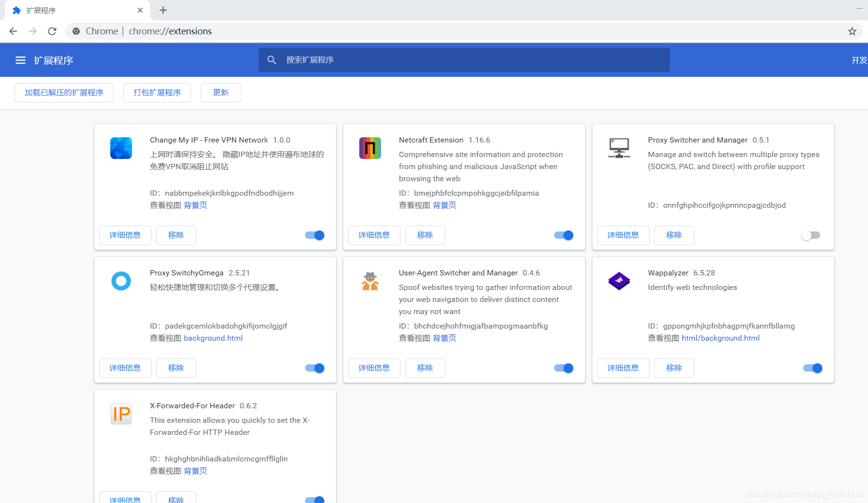868x503 pixels.
Task: Click the Netcraft Extension 1.16.6 title
Action: pos(444,140)
